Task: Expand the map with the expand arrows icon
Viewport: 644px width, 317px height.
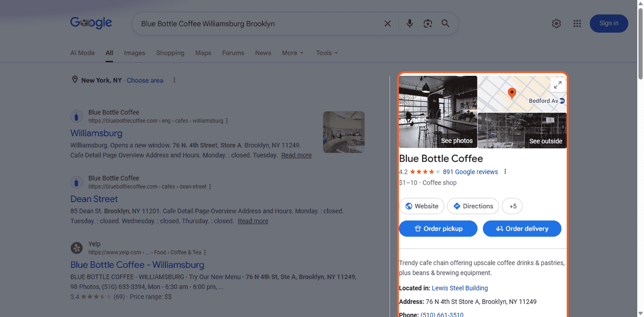Action: pyautogui.click(x=558, y=85)
